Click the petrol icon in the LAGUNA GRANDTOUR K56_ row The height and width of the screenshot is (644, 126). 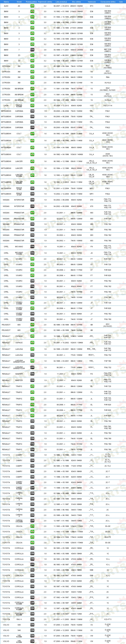tap(32, 361)
